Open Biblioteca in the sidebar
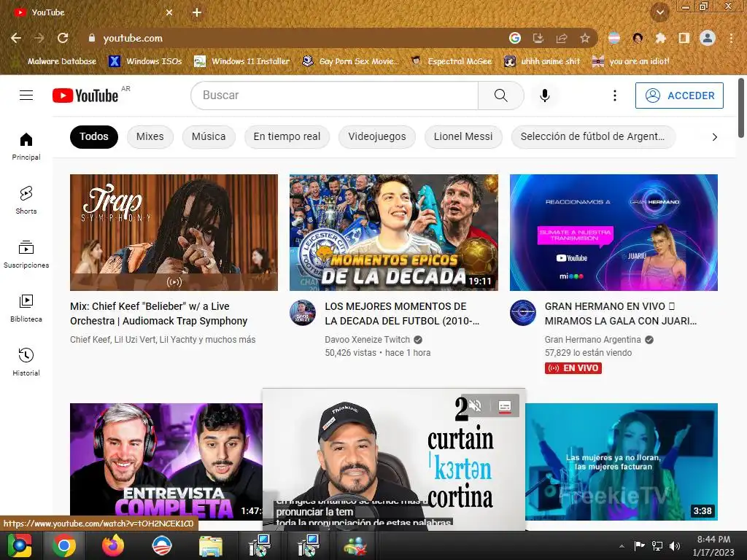 [x=26, y=308]
